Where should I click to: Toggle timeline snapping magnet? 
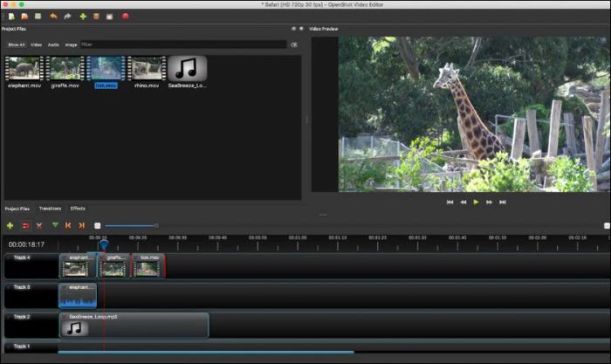pos(25,226)
